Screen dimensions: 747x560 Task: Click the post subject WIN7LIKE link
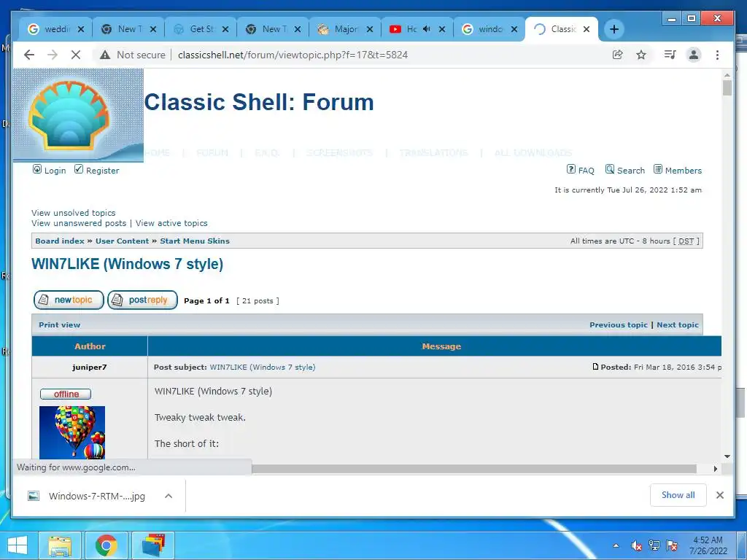point(263,367)
